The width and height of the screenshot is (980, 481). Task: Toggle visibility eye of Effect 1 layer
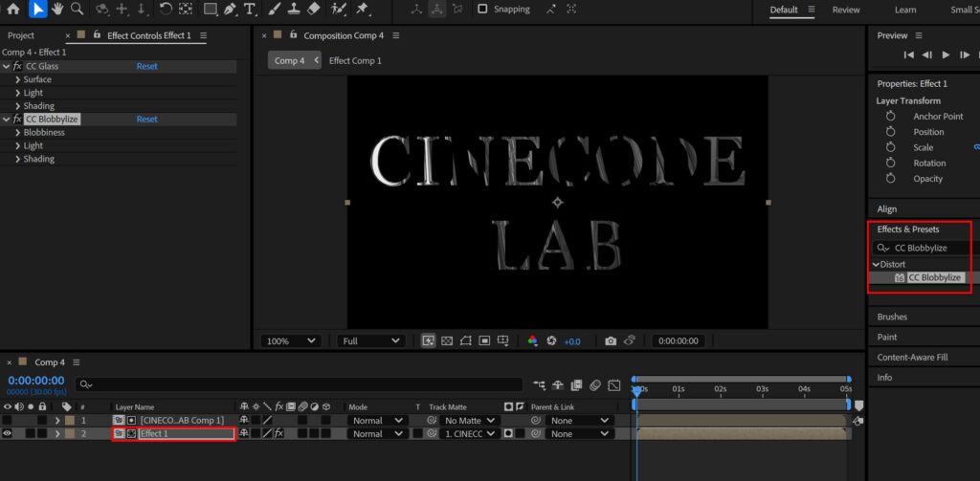[x=8, y=433]
